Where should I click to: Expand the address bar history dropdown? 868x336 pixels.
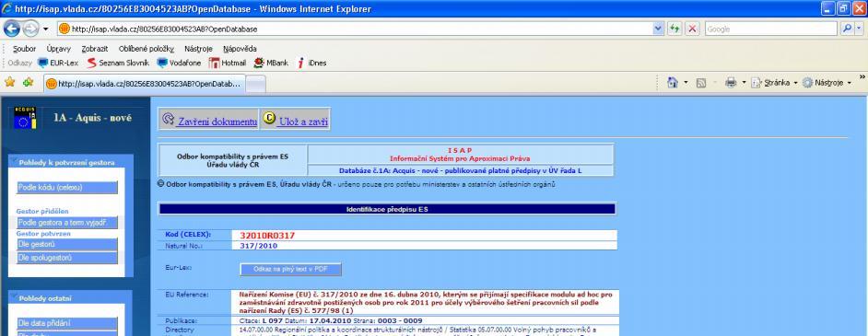(658, 29)
